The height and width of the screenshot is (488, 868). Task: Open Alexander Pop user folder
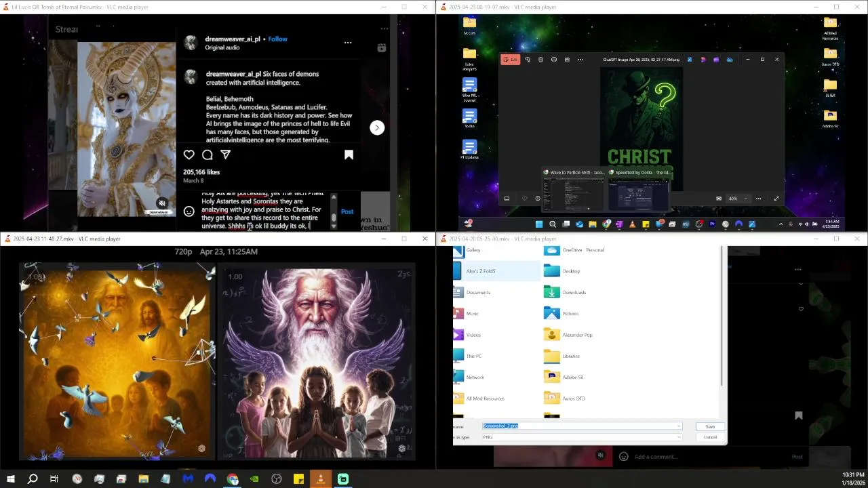coord(568,335)
